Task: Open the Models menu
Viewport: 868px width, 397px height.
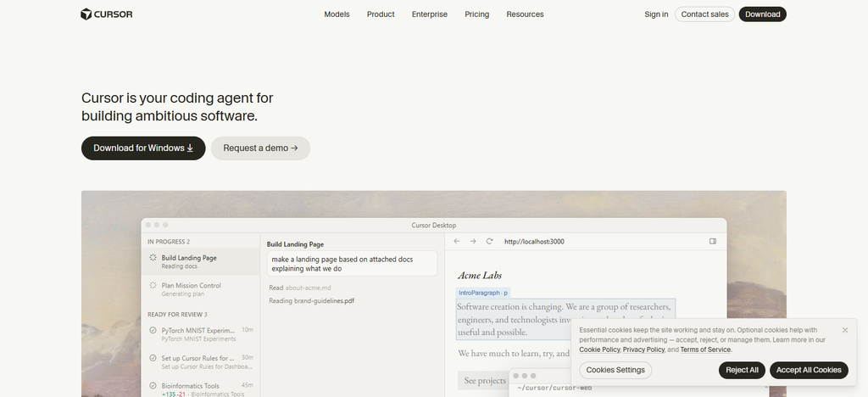Action: point(337,14)
